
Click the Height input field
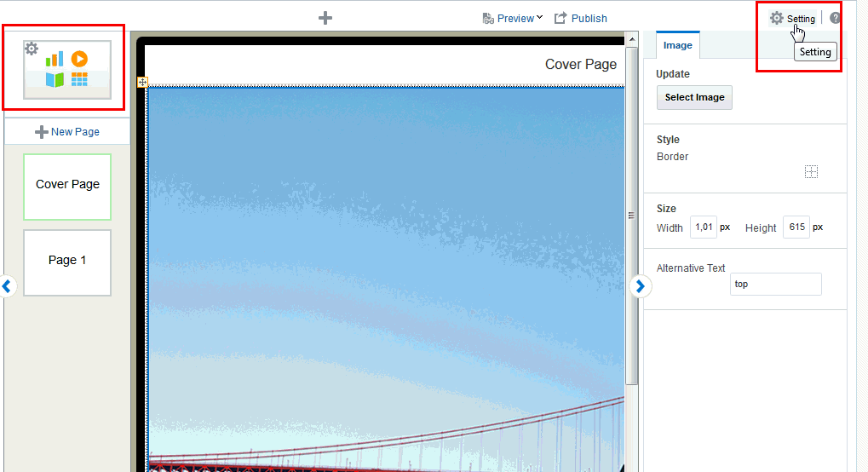pyautogui.click(x=796, y=227)
